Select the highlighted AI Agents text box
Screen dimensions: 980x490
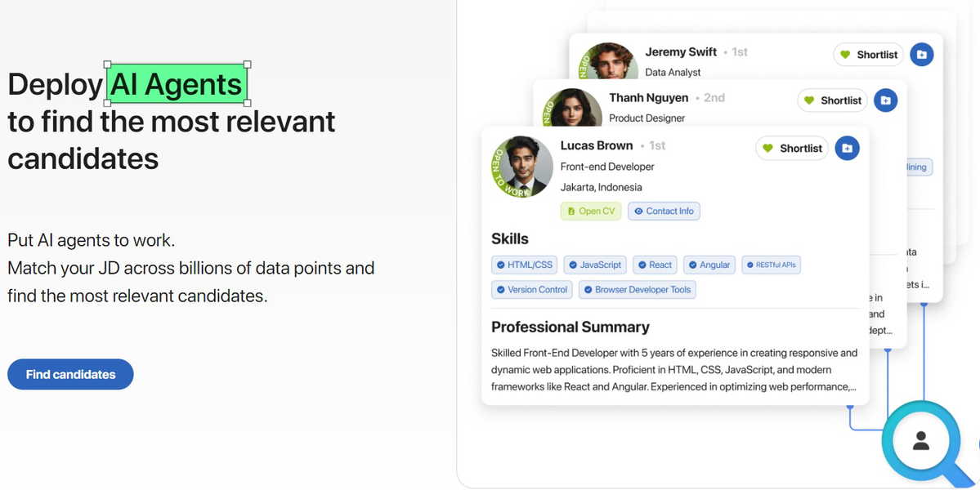tap(177, 83)
